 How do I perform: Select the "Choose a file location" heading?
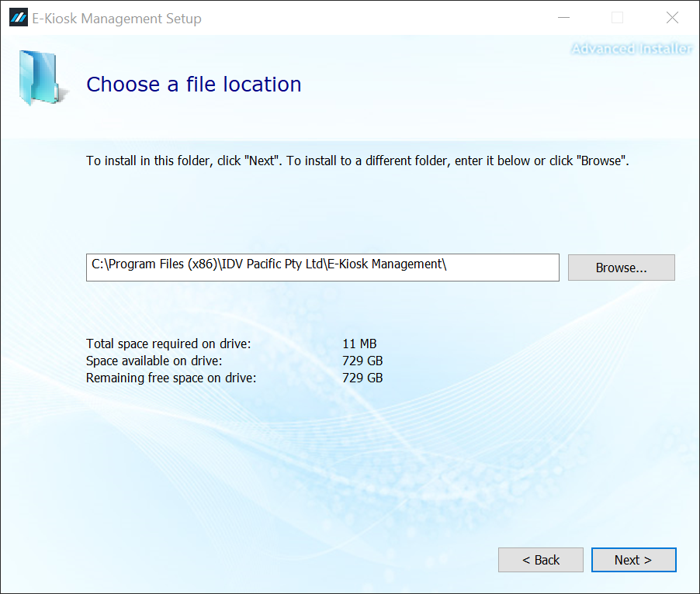click(x=194, y=85)
